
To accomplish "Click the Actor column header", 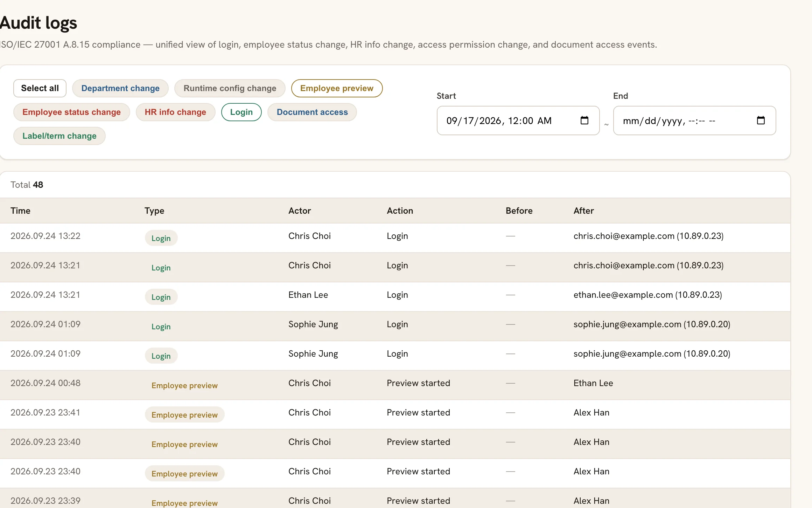I will pyautogui.click(x=300, y=211).
